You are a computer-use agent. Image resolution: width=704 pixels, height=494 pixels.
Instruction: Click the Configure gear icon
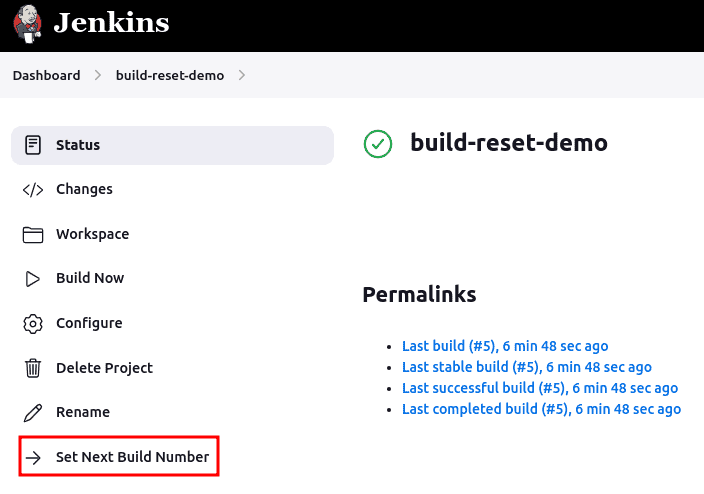[33, 323]
